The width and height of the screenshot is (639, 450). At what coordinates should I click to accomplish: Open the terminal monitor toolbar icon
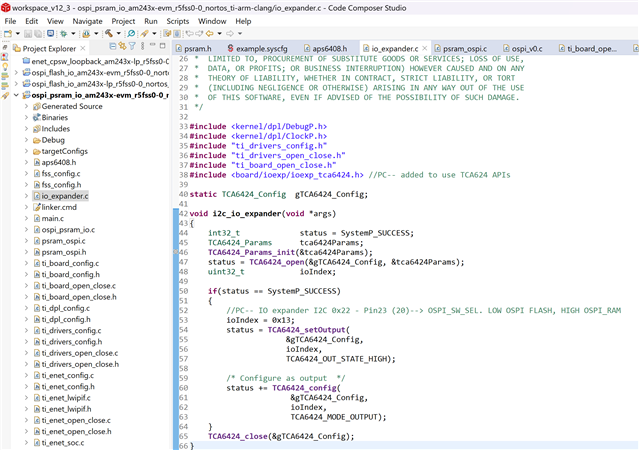click(x=51, y=33)
